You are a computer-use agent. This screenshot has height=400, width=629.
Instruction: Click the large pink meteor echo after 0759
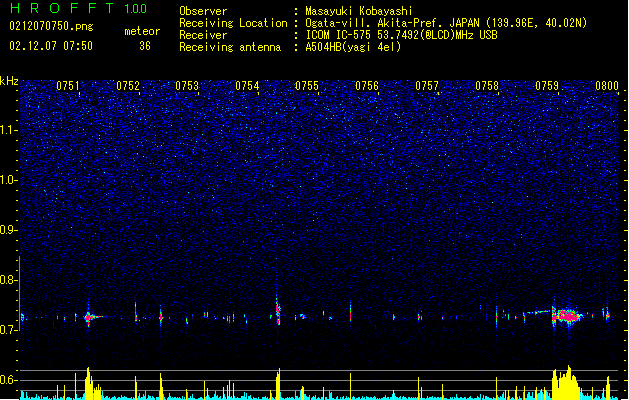pyautogui.click(x=567, y=316)
